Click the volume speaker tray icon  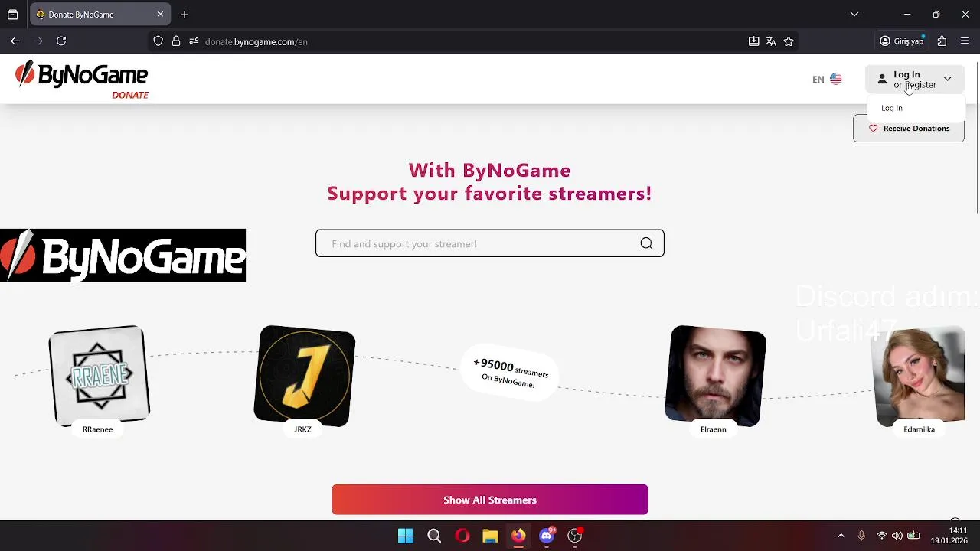pos(897,536)
